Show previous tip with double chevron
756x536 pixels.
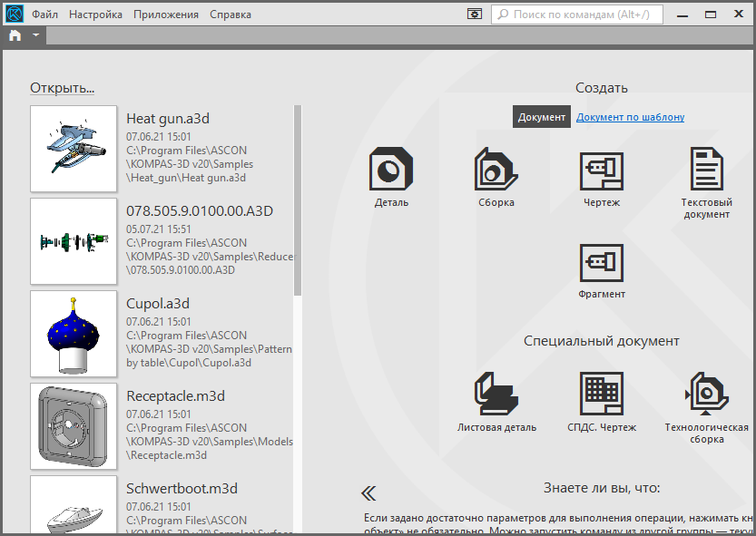368,493
